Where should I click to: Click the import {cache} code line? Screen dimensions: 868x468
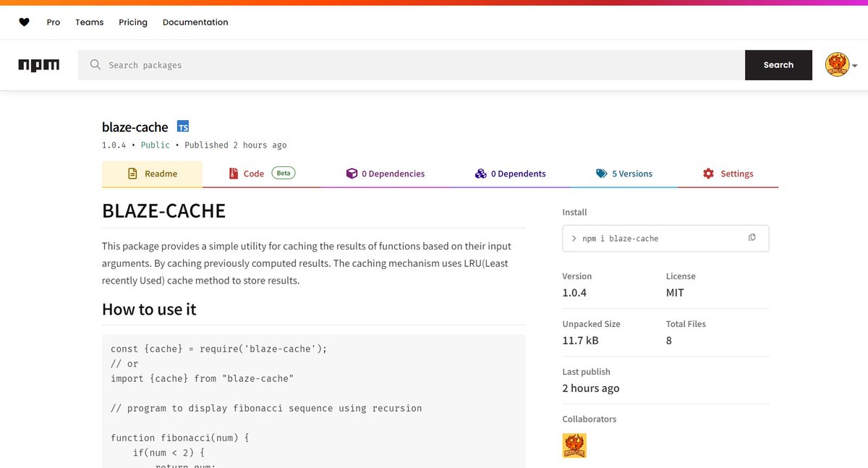(x=203, y=378)
